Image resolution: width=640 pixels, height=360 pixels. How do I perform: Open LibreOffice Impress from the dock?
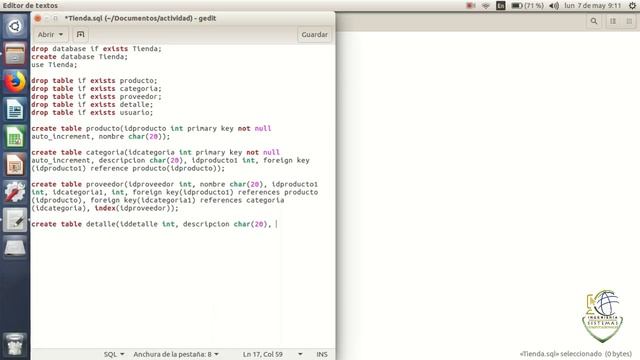click(15, 165)
